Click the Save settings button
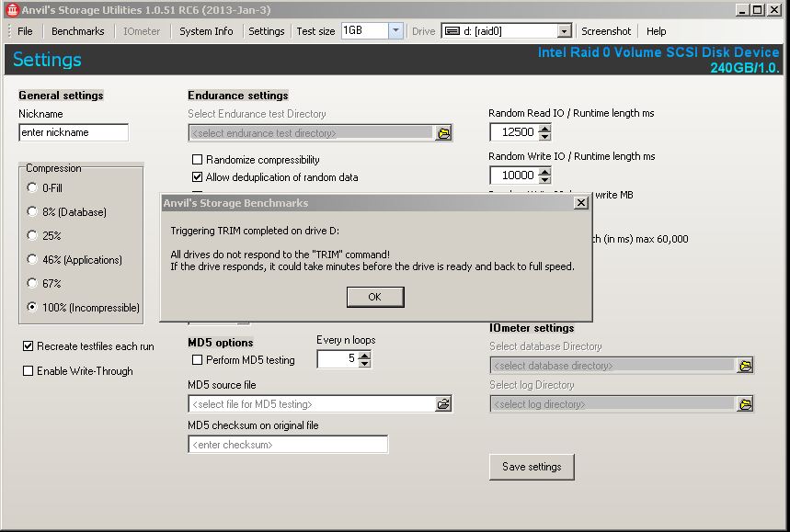The image size is (790, 532). pyautogui.click(x=532, y=467)
